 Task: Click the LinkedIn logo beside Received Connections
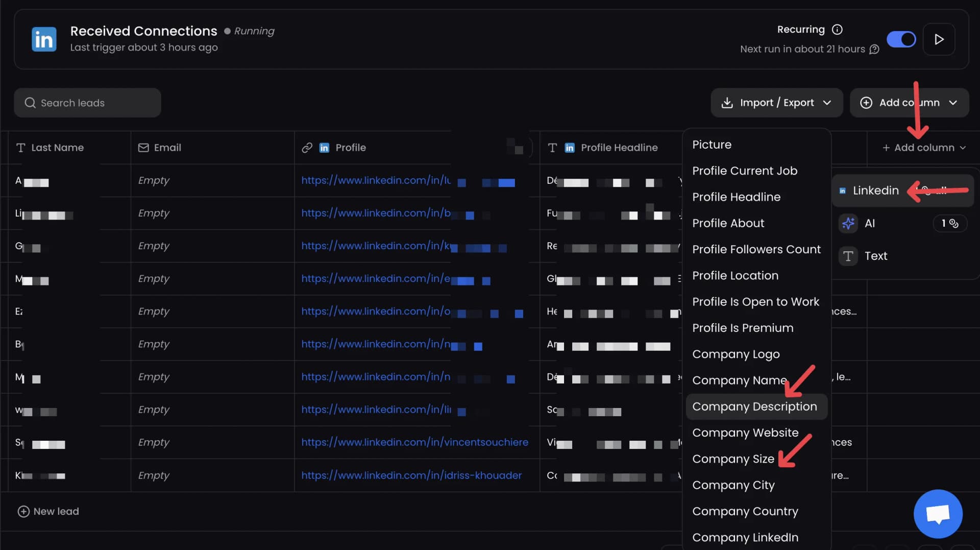44,39
